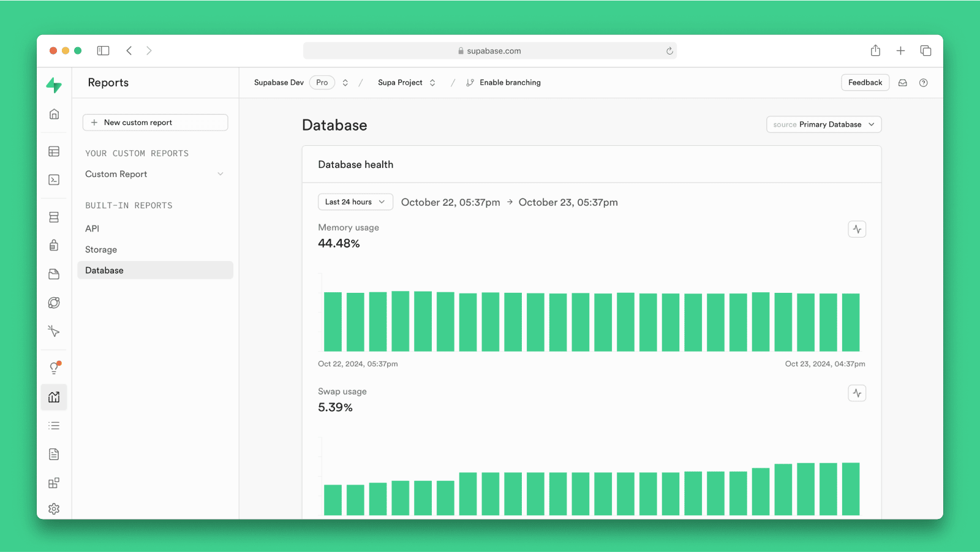980x552 pixels.
Task: Toggle the browser sidebar icon
Action: [103, 51]
